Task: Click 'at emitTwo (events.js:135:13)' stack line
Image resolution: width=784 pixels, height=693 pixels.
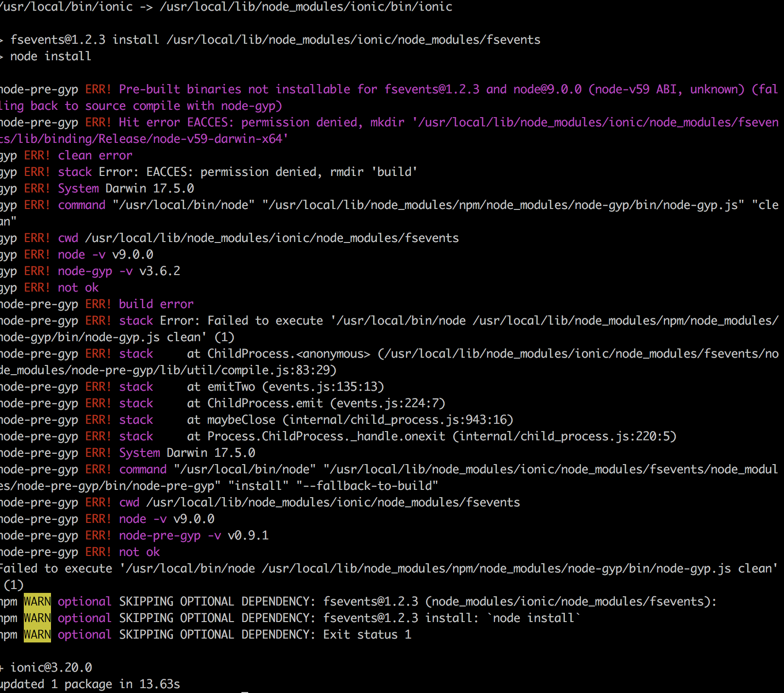Action: [286, 387]
